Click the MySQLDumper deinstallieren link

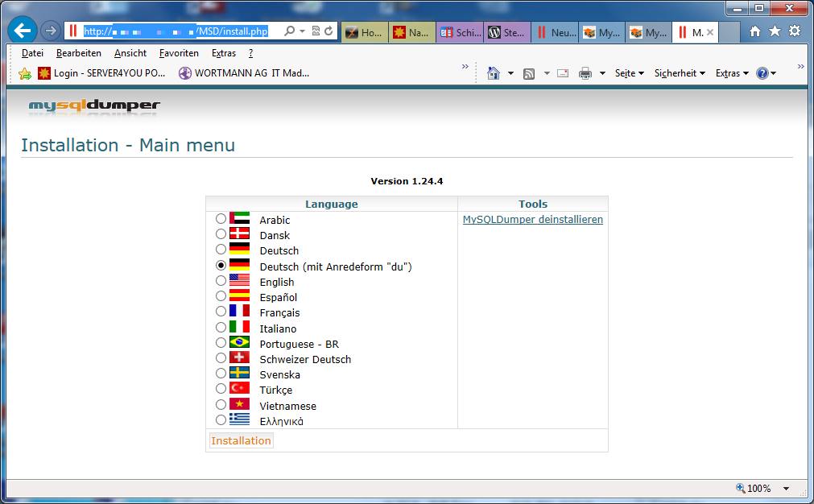point(532,220)
